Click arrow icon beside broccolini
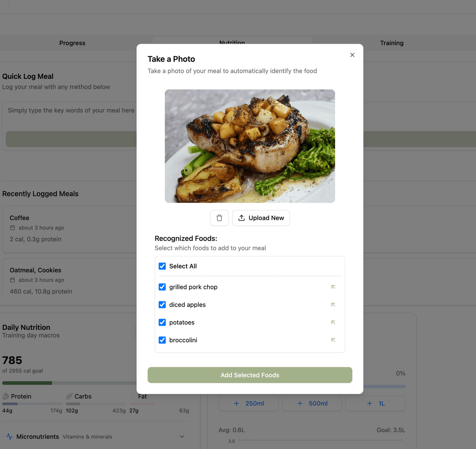 (x=333, y=340)
